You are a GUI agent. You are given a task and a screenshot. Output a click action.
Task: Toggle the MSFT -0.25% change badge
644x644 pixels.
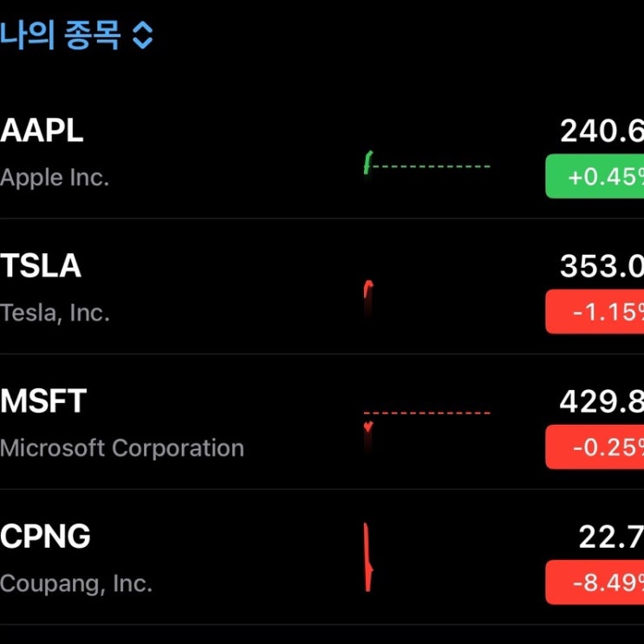[x=595, y=447]
